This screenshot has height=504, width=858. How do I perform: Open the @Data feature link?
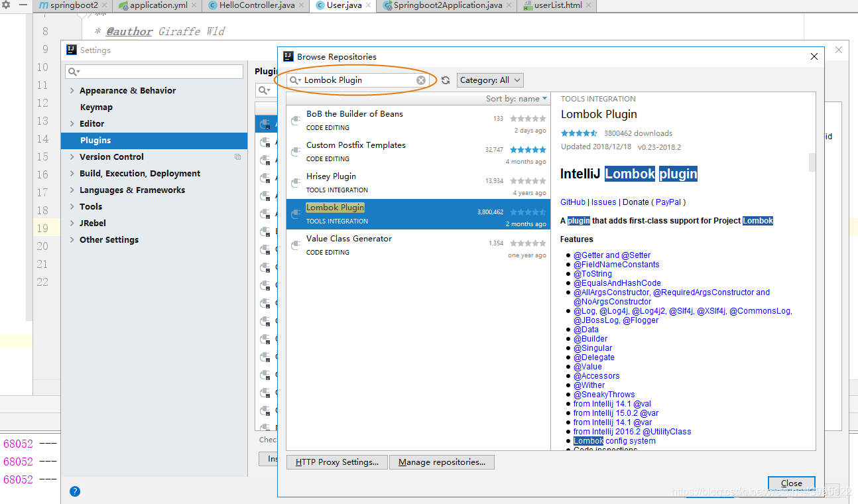(x=586, y=330)
